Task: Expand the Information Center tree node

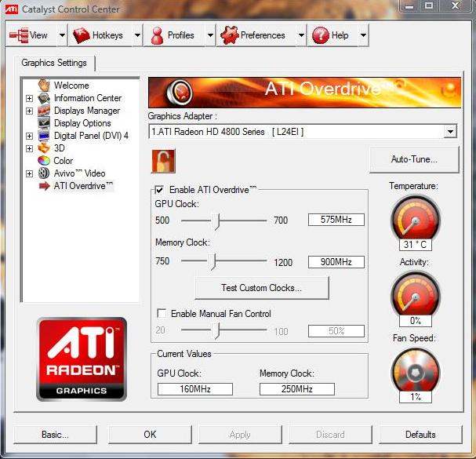Action: pyautogui.click(x=29, y=98)
